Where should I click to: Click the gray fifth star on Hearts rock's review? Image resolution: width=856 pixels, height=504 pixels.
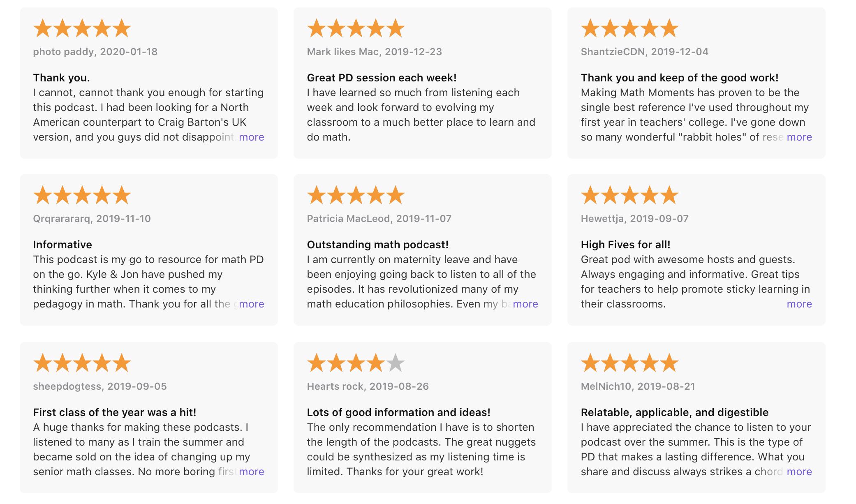point(396,363)
